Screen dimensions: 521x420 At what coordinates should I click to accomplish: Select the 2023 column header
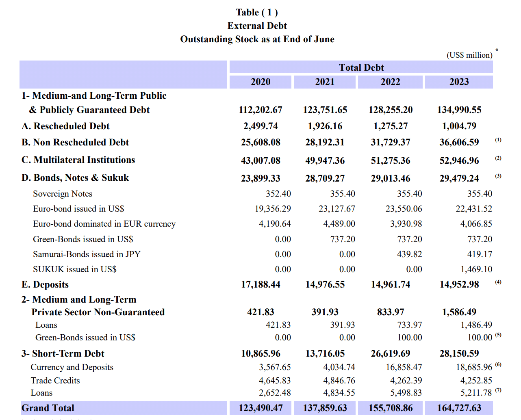click(x=459, y=82)
